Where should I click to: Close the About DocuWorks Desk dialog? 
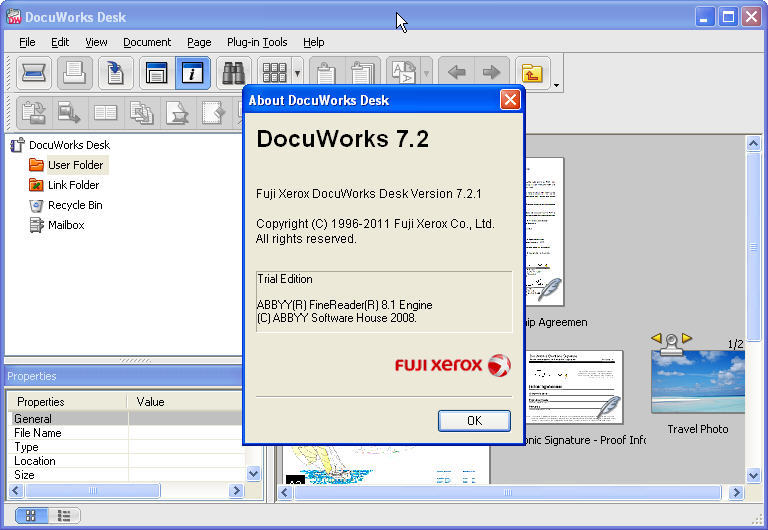point(510,100)
